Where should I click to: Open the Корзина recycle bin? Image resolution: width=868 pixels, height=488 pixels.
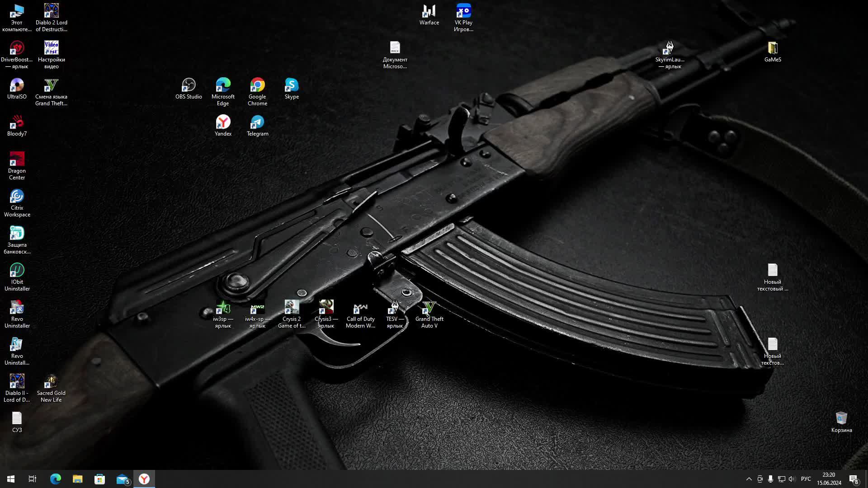tap(841, 422)
